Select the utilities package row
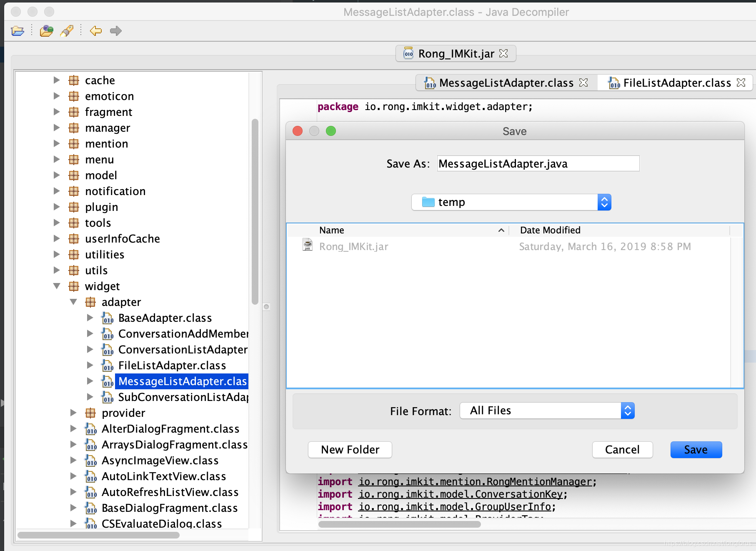Viewport: 756px width, 551px height. point(105,254)
